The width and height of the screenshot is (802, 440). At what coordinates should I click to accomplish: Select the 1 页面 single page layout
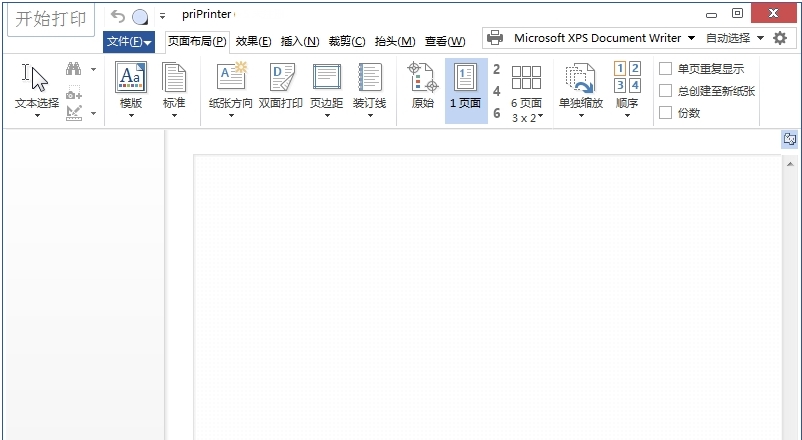[x=466, y=90]
